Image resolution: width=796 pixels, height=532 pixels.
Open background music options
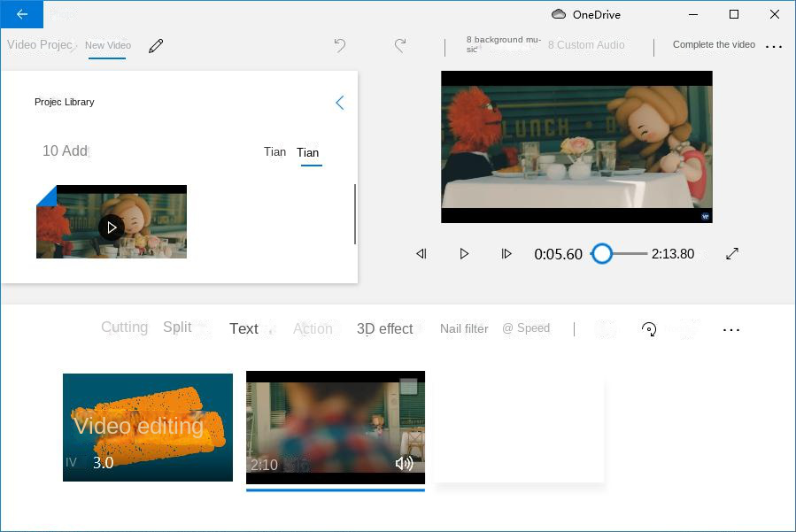502,44
